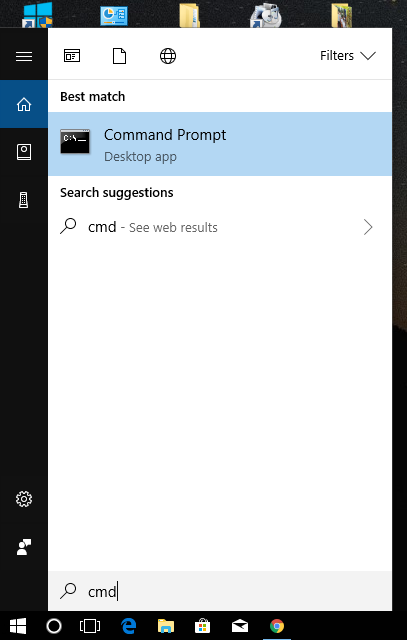The width and height of the screenshot is (408, 641).
Task: Launch Microsoft Edge from taskbar
Action: coord(128,626)
